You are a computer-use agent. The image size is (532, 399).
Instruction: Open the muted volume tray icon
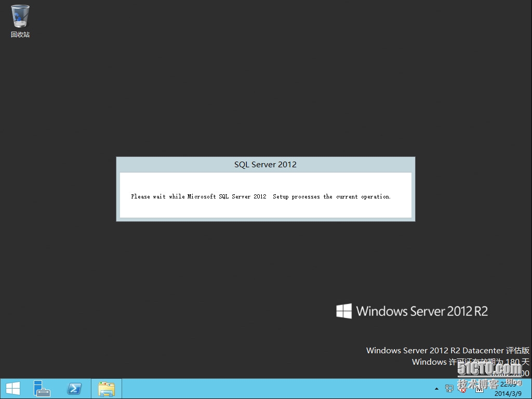pos(462,389)
